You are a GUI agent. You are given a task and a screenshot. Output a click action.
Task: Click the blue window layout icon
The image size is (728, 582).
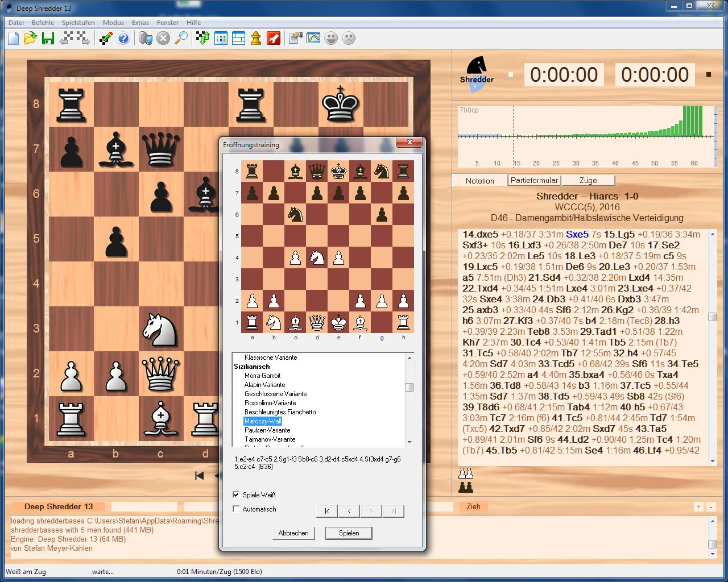pyautogui.click(x=239, y=38)
